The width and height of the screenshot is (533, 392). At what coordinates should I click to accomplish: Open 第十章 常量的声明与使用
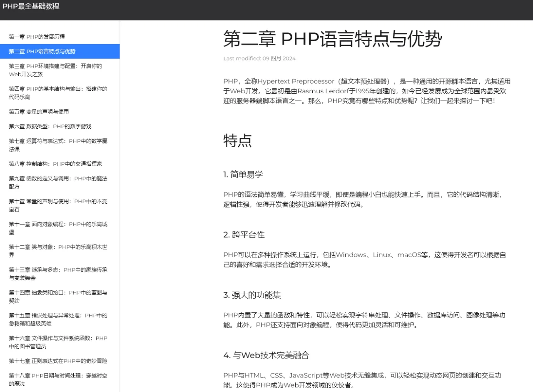(57, 205)
